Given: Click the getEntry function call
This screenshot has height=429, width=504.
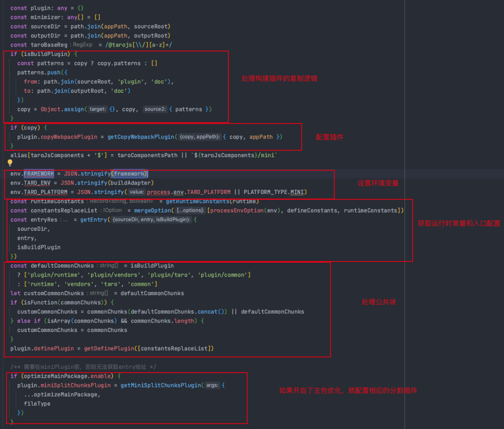Looking at the screenshot, I should (93, 220).
